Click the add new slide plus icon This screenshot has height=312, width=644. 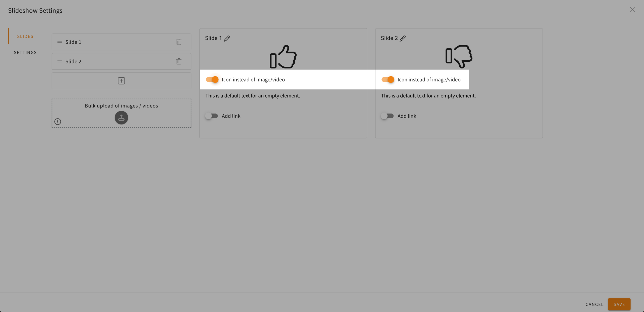[121, 81]
